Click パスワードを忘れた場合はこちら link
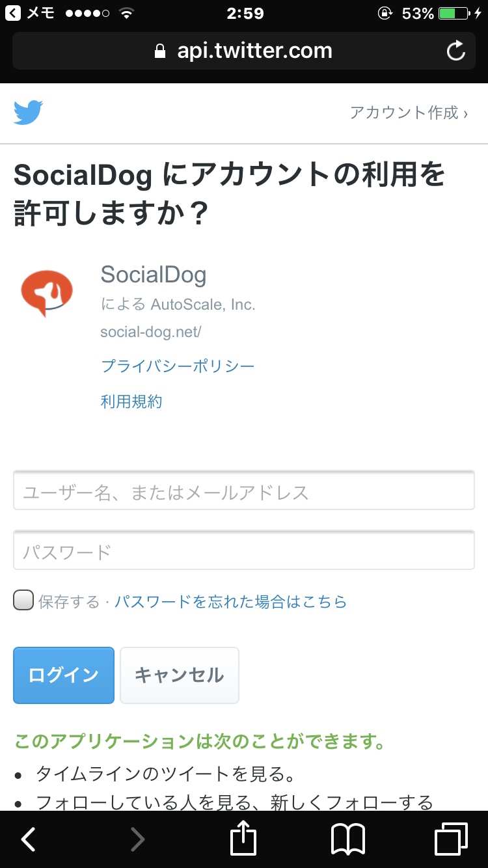 231,601
